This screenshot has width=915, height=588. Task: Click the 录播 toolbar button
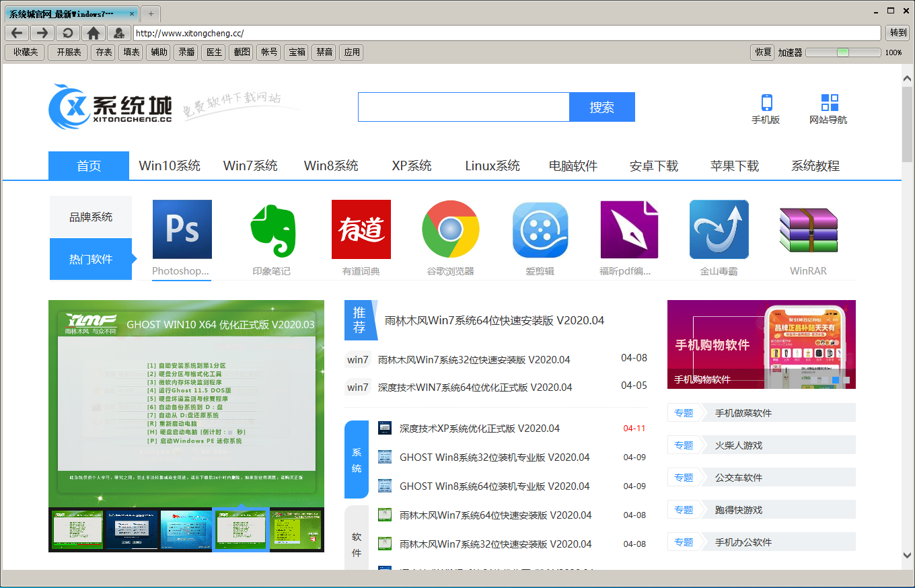[x=186, y=52]
